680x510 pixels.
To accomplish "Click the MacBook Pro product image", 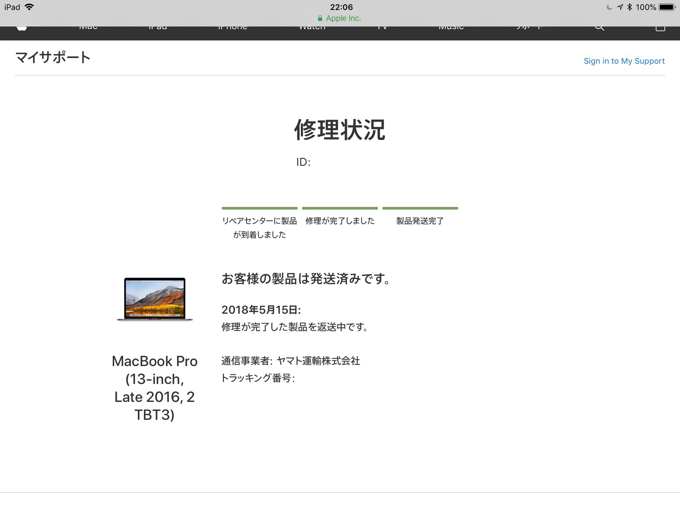I will tap(155, 299).
